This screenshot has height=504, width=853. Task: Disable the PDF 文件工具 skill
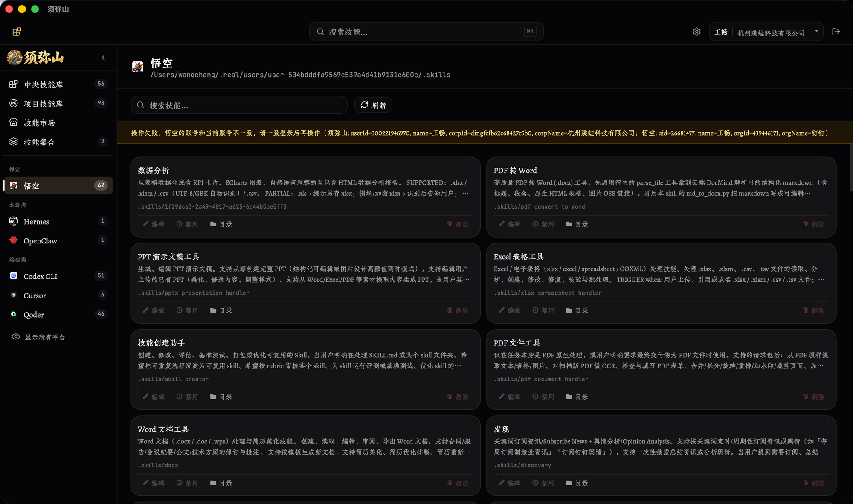pyautogui.click(x=543, y=397)
